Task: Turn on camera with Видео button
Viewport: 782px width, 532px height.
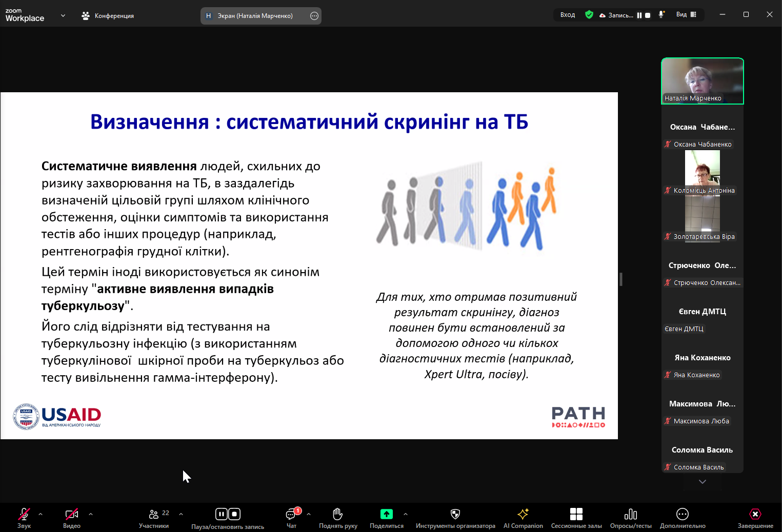Action: (x=71, y=515)
